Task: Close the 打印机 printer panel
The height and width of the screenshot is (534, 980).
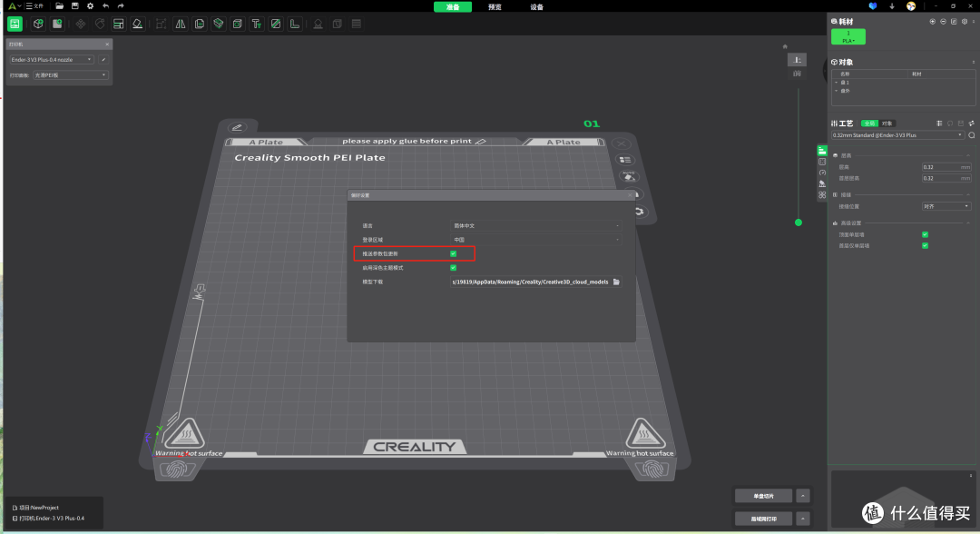Action: pos(107,44)
